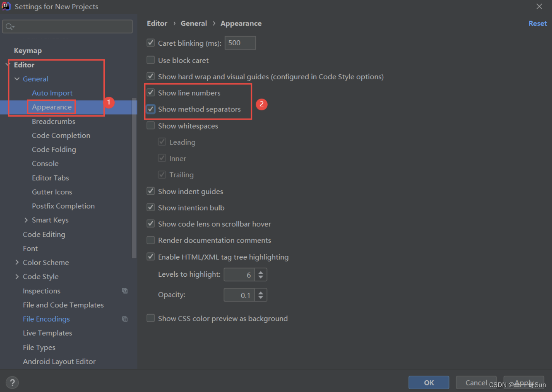Decrease Levels to highlight with down arrow
The image size is (552, 392).
pyautogui.click(x=261, y=277)
